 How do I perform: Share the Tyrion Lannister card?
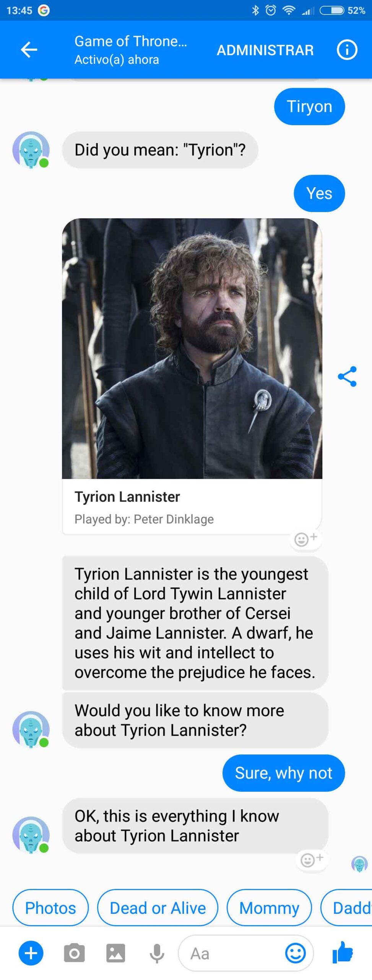click(x=347, y=376)
